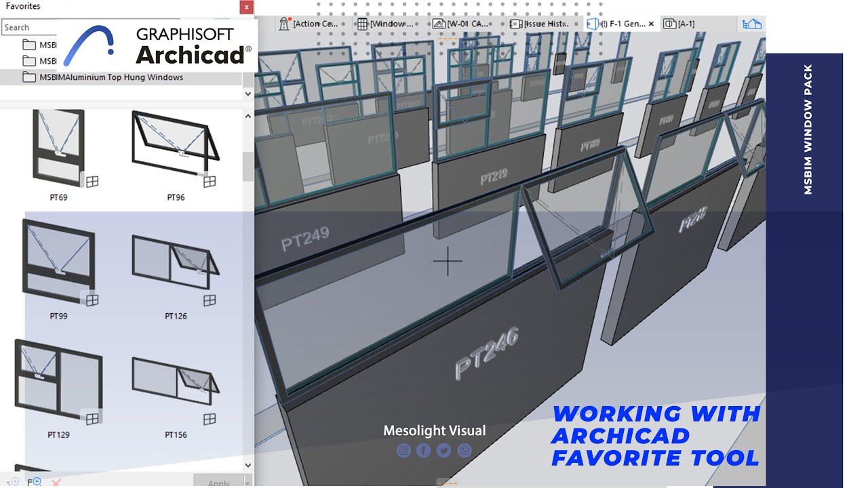Click the PT126 label text

(176, 316)
